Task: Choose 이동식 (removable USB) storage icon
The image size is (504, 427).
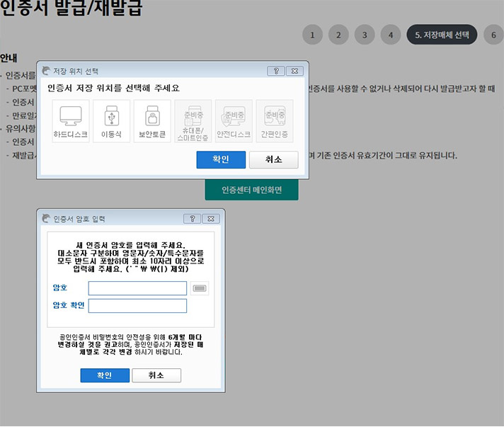Action: coord(112,121)
